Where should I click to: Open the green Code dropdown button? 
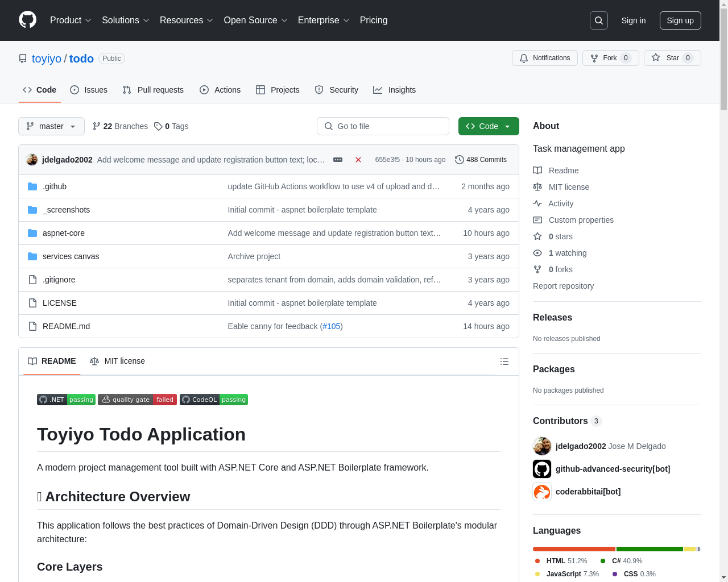pyautogui.click(x=489, y=126)
